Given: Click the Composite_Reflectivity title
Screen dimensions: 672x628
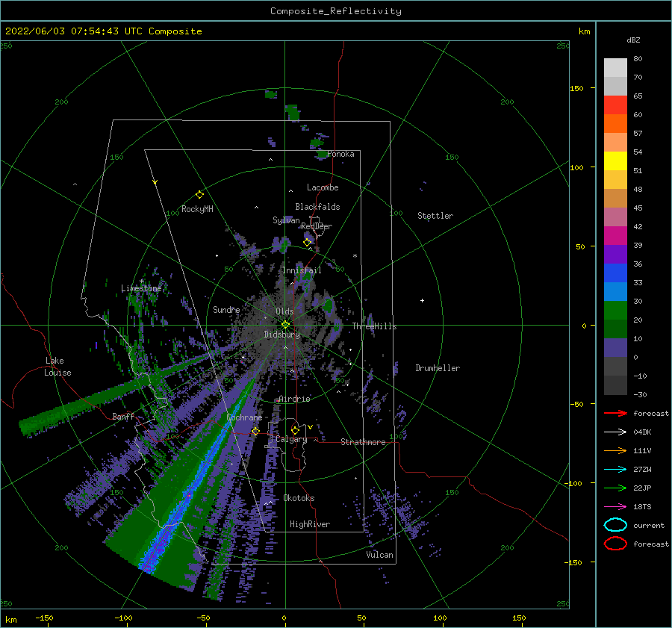Looking at the screenshot, I should click(336, 11).
